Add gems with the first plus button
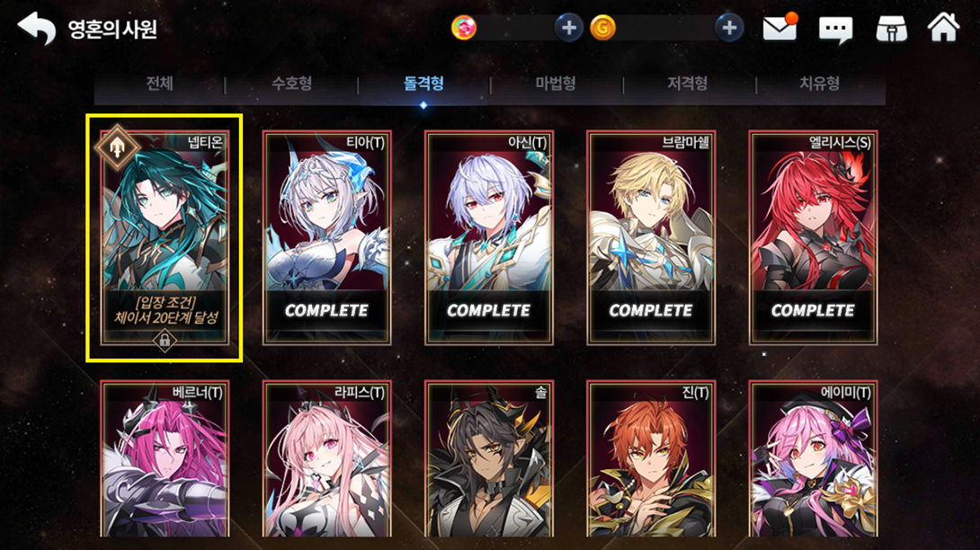This screenshot has width=980, height=550. [x=569, y=28]
